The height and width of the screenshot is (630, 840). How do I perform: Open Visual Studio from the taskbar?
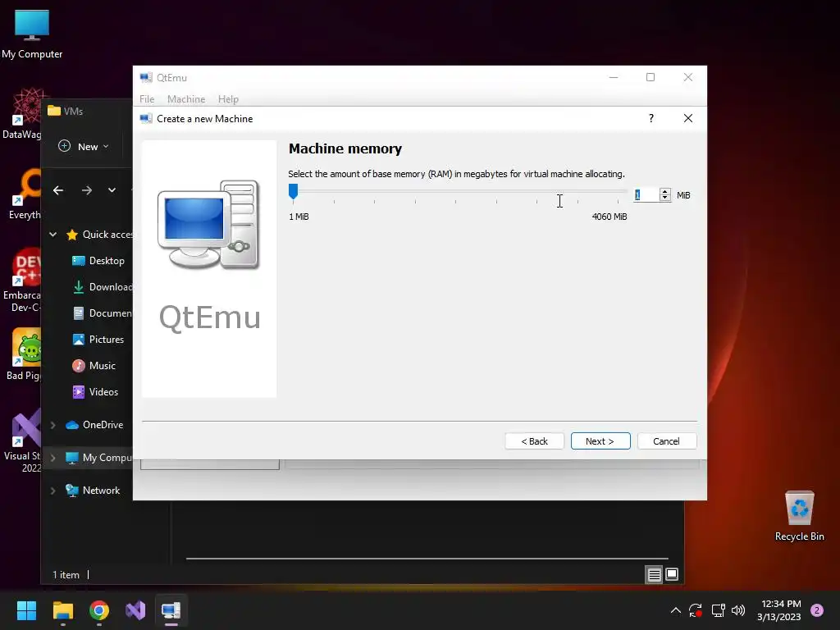coord(135,610)
